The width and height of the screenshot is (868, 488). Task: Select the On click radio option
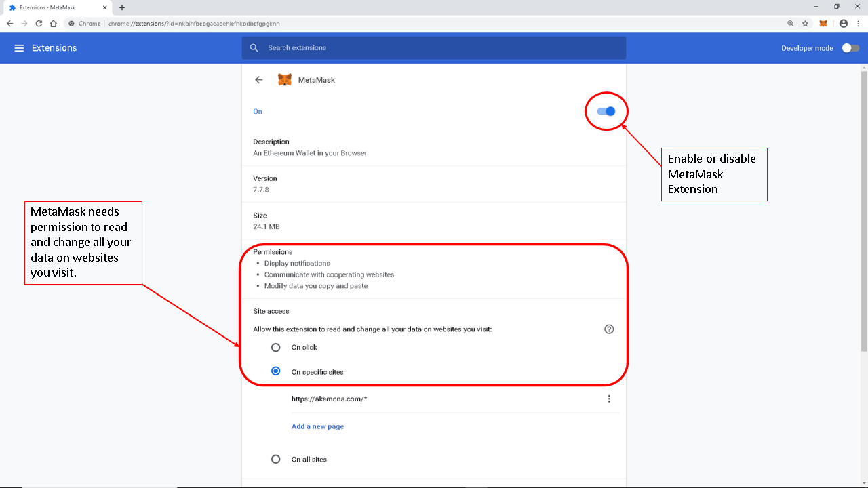pos(276,348)
